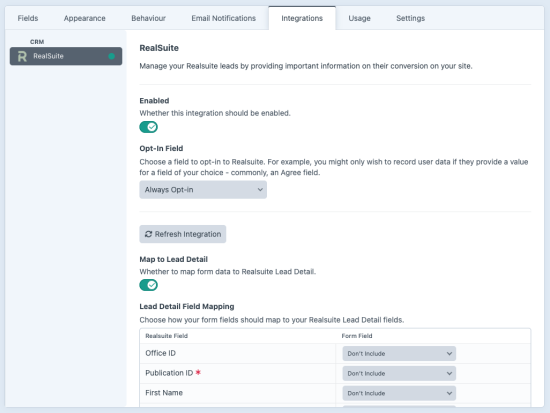Open the Office ID form field dropdown

[x=399, y=354]
